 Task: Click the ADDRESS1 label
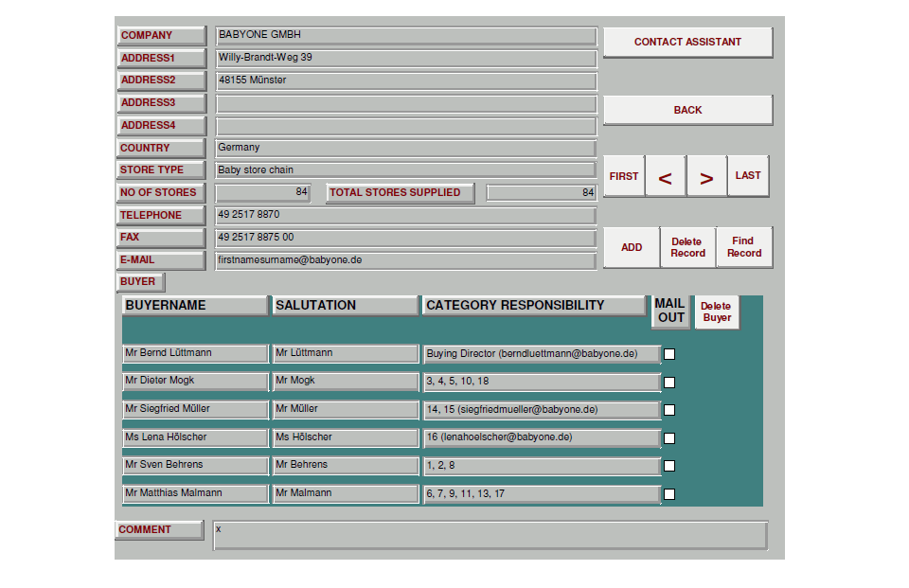coord(161,59)
